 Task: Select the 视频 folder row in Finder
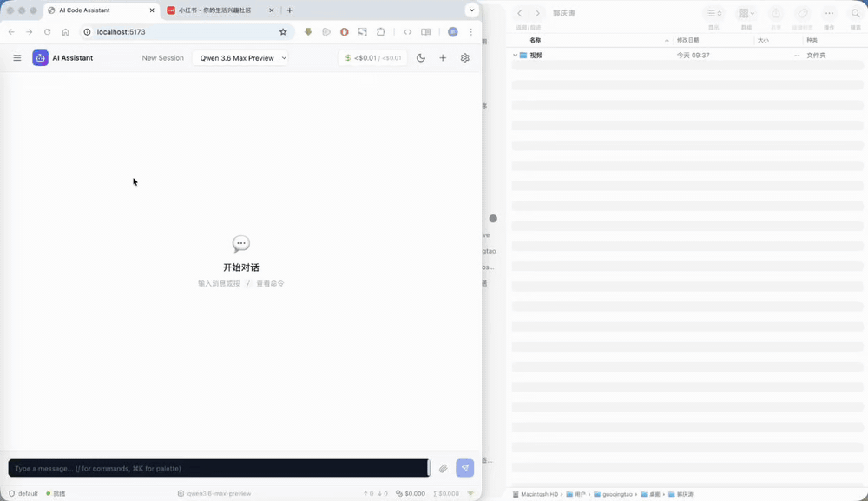click(x=687, y=56)
